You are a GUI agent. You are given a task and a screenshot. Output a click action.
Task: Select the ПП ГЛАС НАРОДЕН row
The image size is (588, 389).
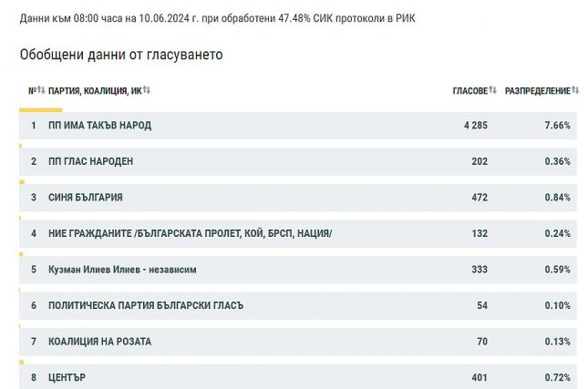click(298, 161)
